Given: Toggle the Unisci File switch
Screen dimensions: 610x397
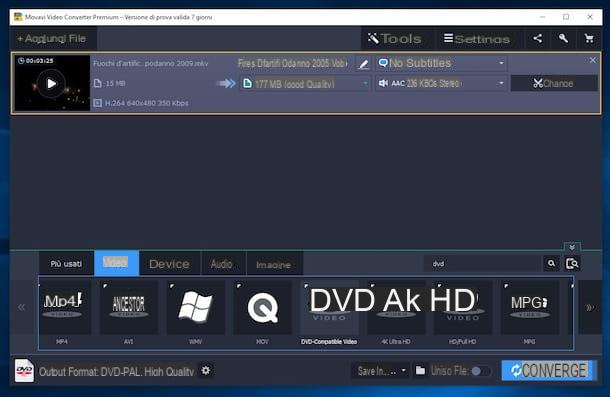Looking at the screenshot, I should coord(480,371).
